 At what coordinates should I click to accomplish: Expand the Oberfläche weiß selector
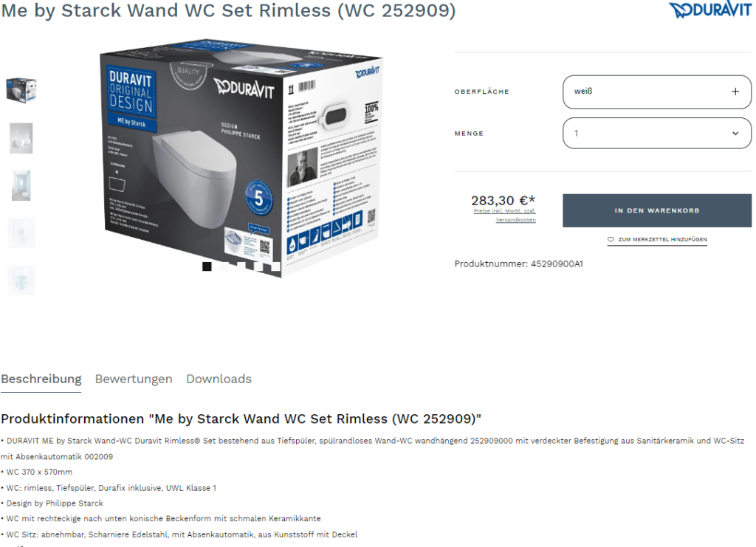(656, 92)
